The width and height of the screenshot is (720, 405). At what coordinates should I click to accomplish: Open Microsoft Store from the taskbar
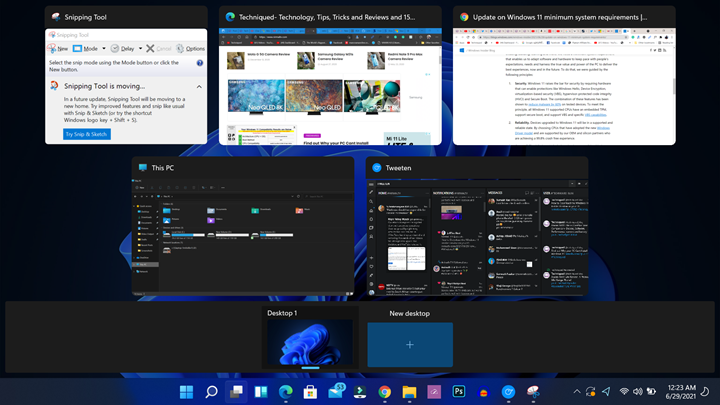[310, 392]
